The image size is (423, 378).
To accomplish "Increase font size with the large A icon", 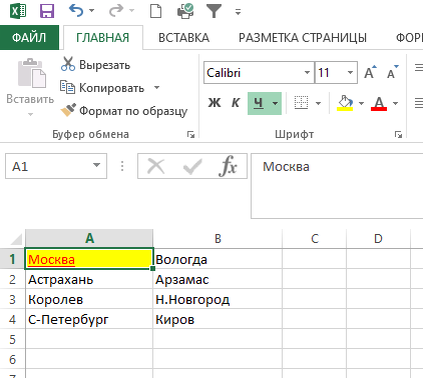I will [x=370, y=72].
